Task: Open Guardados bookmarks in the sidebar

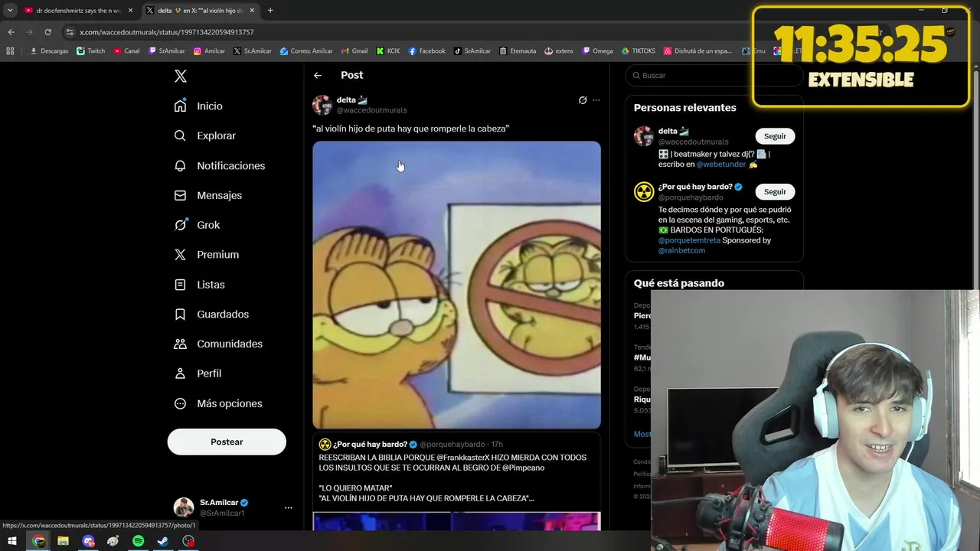Action: click(x=211, y=314)
